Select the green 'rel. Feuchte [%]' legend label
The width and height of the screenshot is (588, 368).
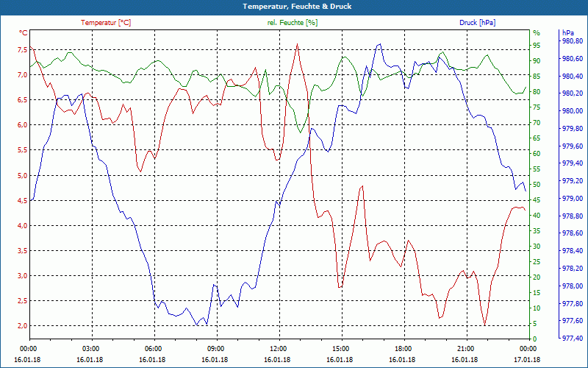pos(293,23)
